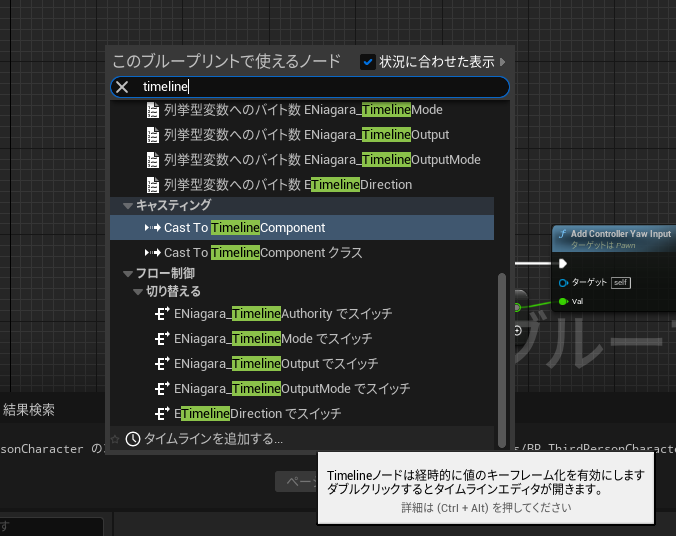The height and width of the screenshot is (536, 676).
Task: Click the node list vertical scrollbar
Action: [x=501, y=360]
